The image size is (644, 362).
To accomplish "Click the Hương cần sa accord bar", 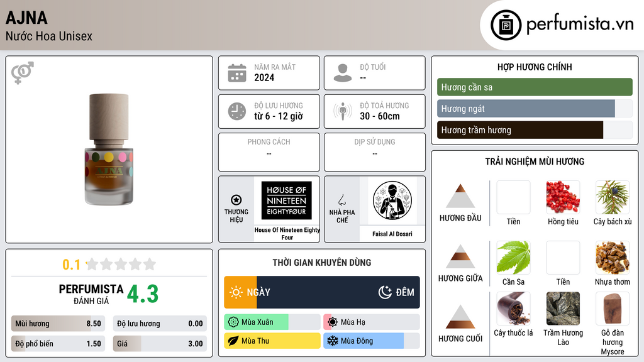I will tap(535, 87).
